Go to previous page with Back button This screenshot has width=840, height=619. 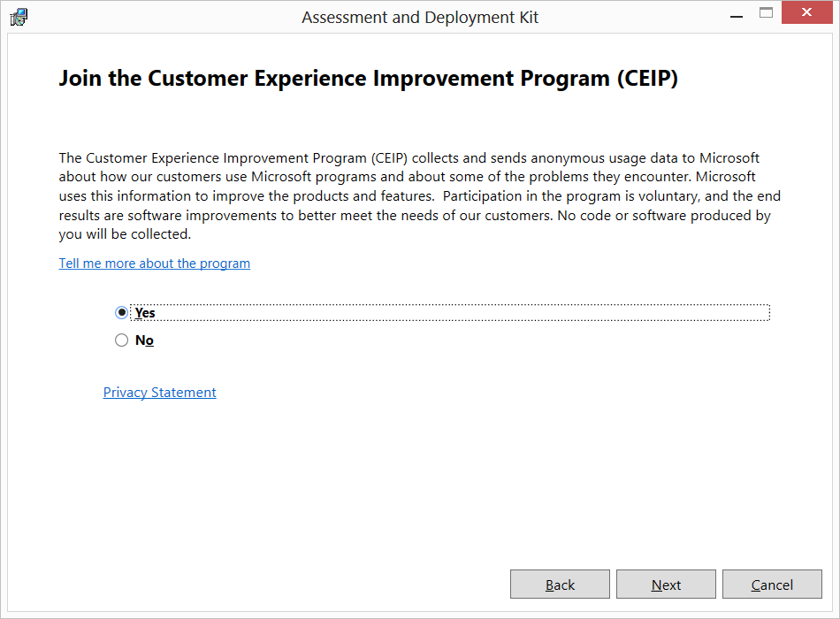560,585
